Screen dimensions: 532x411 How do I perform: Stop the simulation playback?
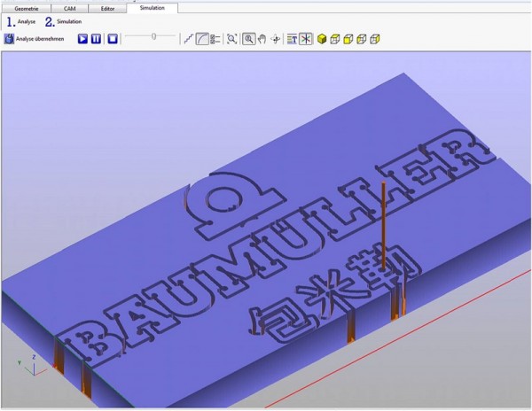click(113, 39)
